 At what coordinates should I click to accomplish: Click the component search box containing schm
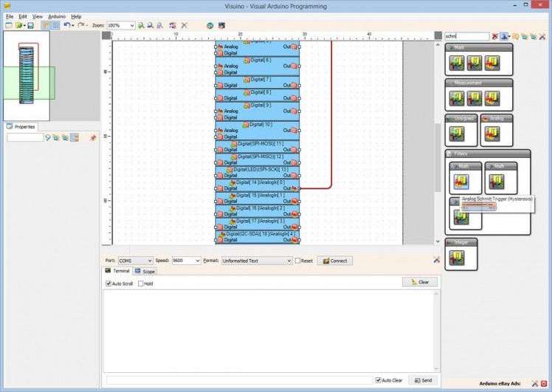coord(467,36)
